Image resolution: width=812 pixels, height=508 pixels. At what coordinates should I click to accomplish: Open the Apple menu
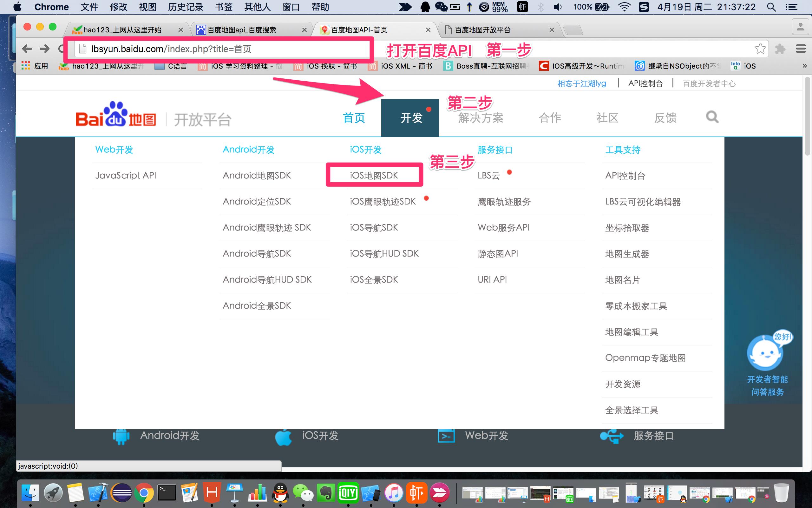[x=17, y=7]
